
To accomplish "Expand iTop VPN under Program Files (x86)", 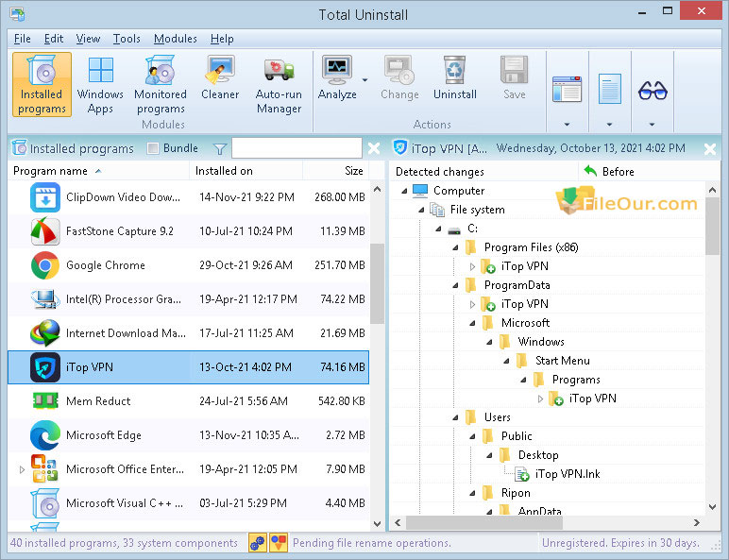I will pos(472,266).
